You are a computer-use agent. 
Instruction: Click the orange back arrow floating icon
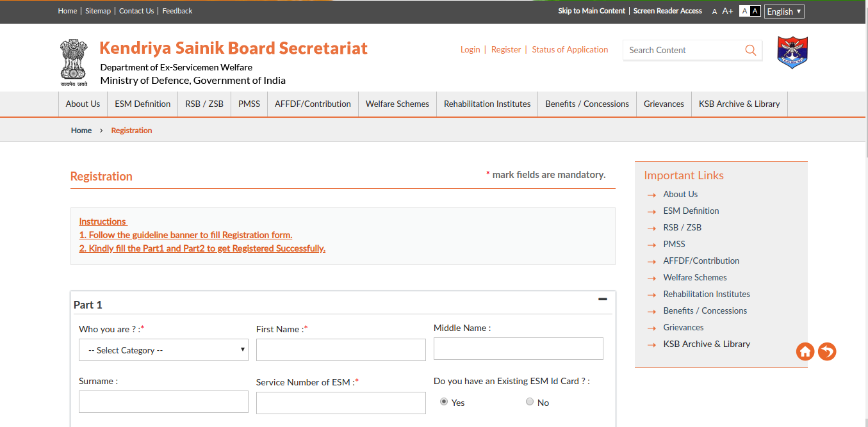pos(827,351)
